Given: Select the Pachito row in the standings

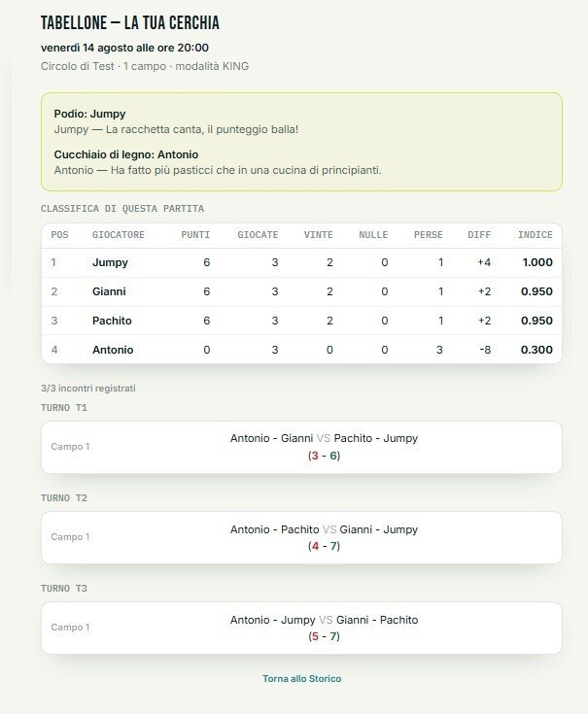Looking at the screenshot, I should pos(301,321).
